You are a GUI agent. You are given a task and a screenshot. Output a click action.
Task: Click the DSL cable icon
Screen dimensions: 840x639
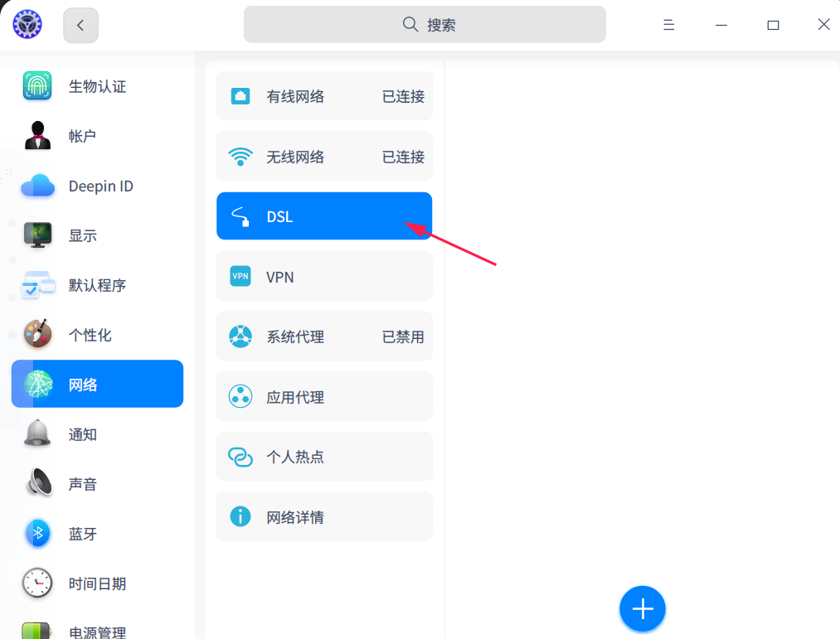pos(240,217)
